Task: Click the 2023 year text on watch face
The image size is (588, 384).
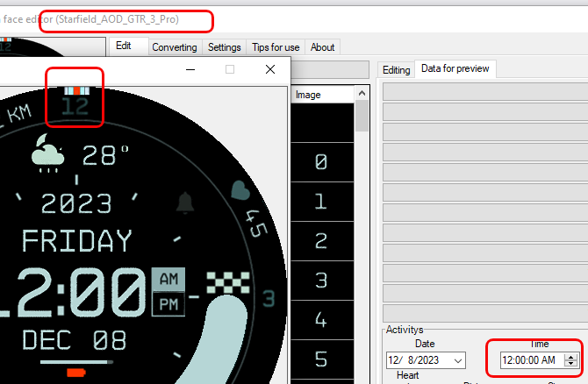Action: coord(76,203)
